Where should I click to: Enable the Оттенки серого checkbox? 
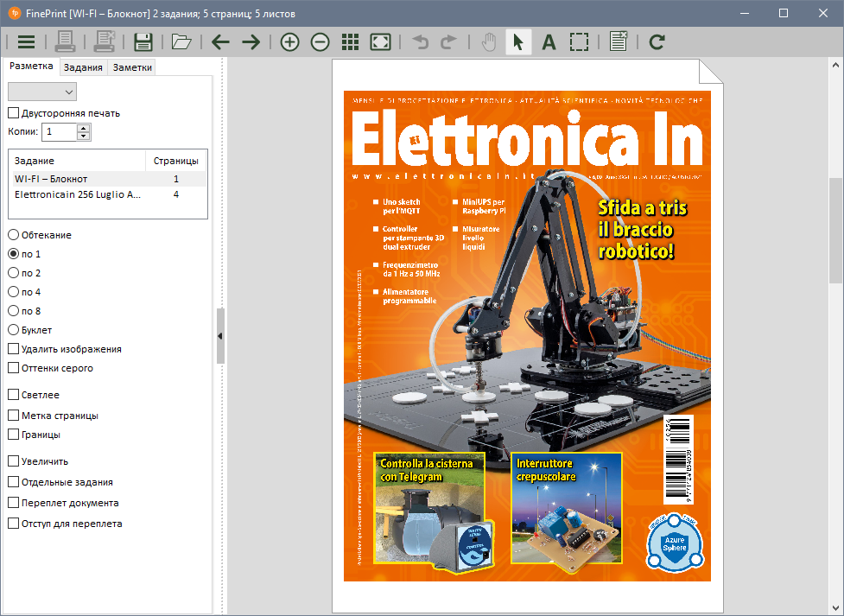tap(14, 368)
